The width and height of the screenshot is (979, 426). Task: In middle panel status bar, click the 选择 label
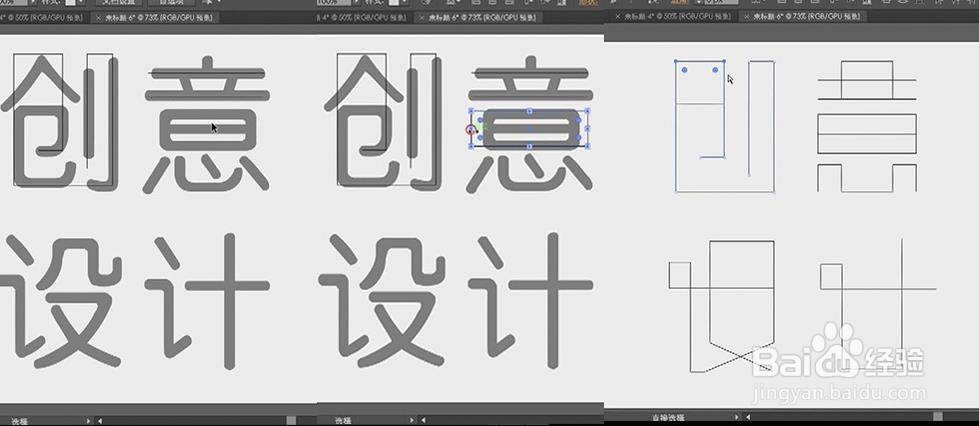343,421
